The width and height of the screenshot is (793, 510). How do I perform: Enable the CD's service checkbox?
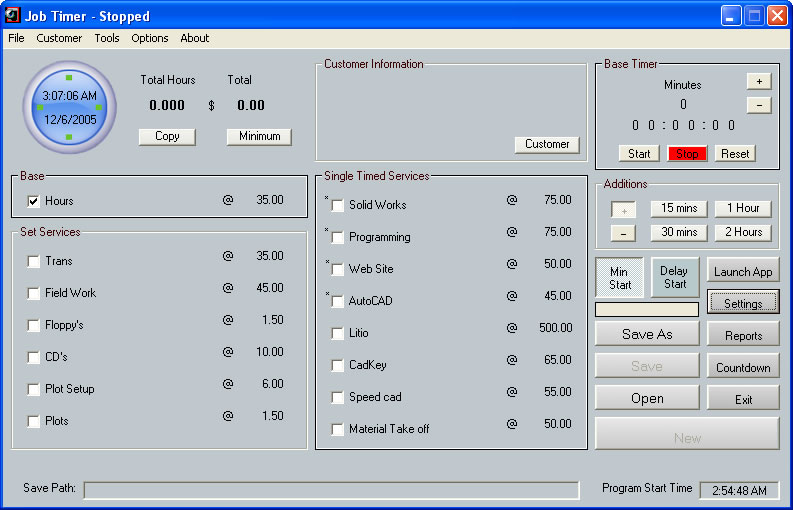click(33, 358)
